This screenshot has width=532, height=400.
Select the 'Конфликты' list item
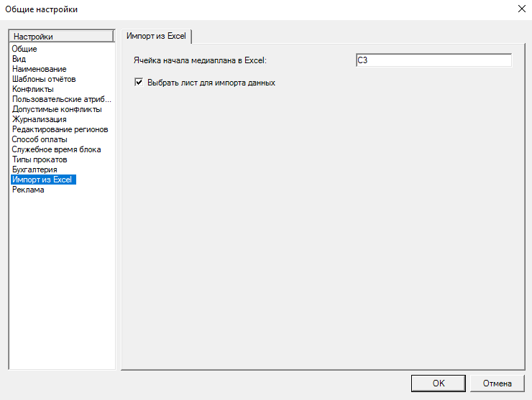(32, 89)
